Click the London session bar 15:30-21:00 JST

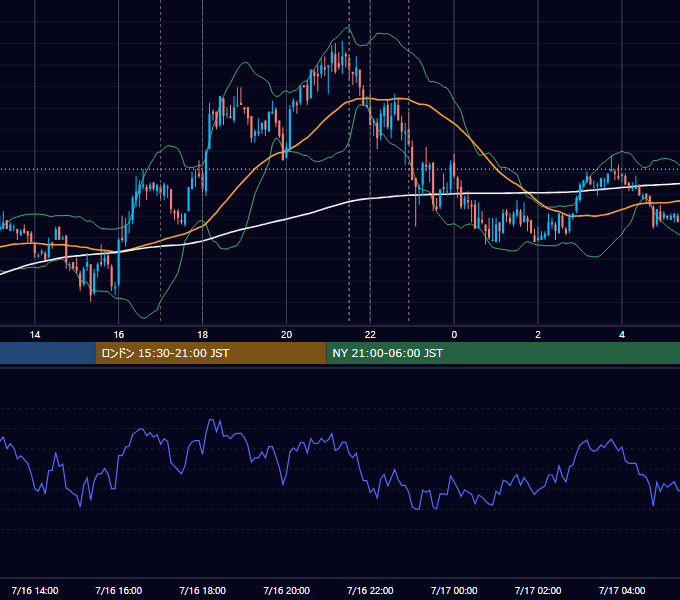(211, 353)
